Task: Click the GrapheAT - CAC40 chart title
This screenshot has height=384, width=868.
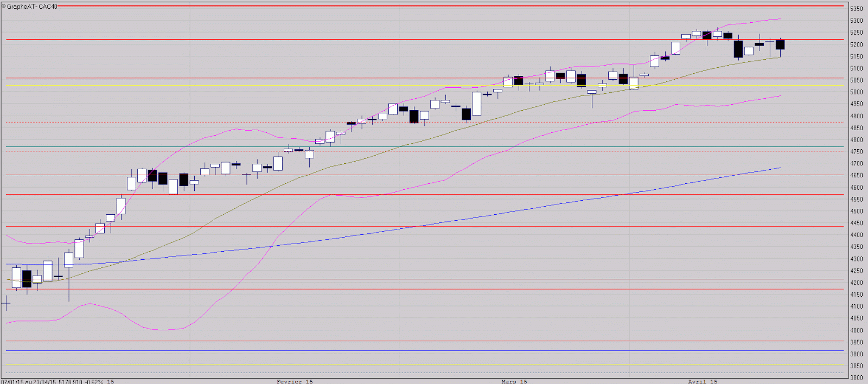Action: [x=32, y=7]
